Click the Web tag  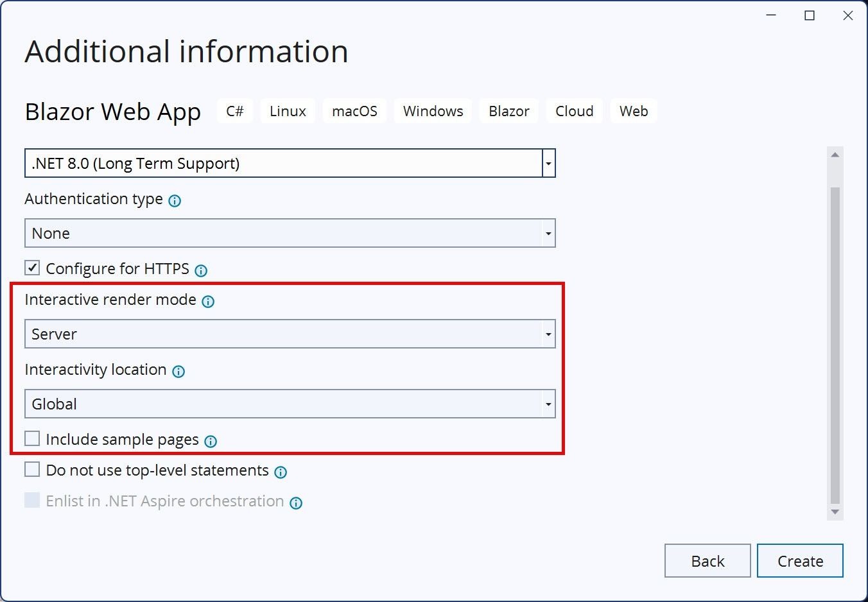634,111
